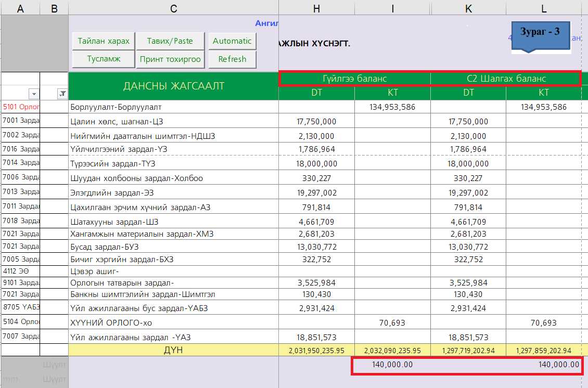Select the Гүйлгээ баланс header cell
The width and height of the screenshot is (588, 388).
[x=355, y=79]
